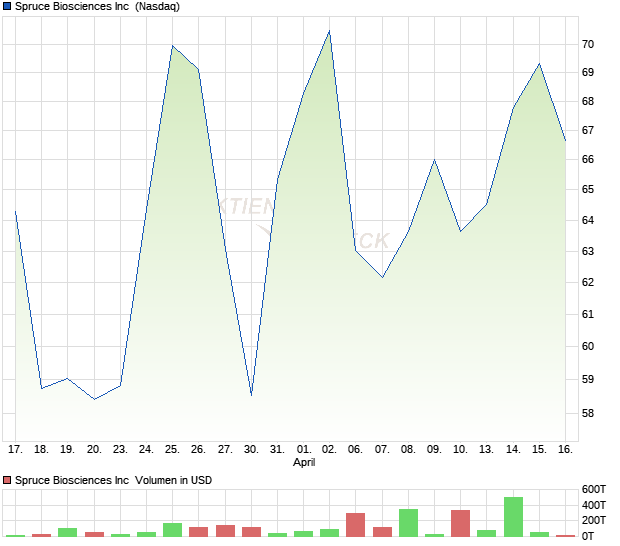The image size is (620, 546).
Task: Click the '19.' date label
Action: coord(68,450)
